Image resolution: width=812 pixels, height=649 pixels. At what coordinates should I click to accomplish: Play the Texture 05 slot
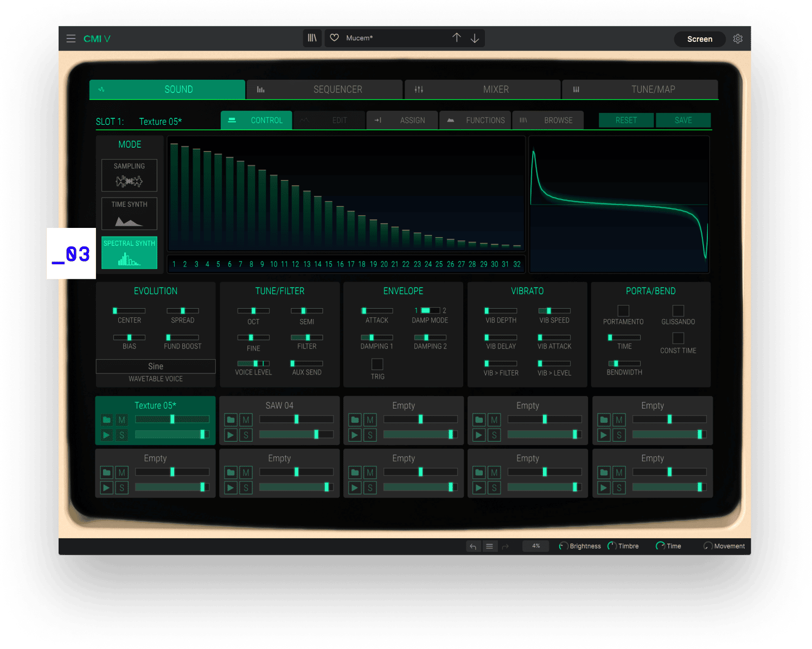[107, 435]
